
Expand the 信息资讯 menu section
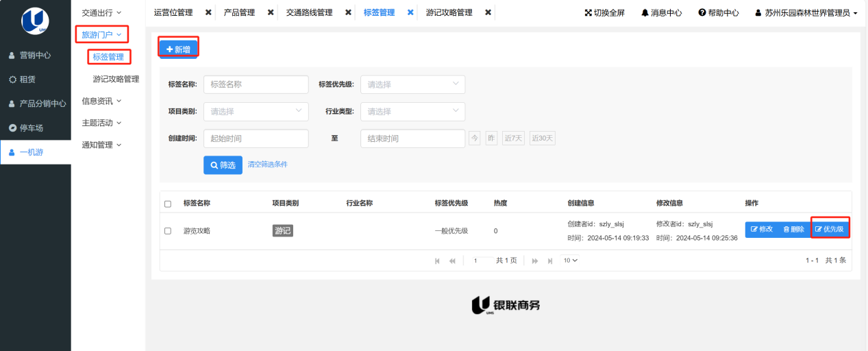coord(101,101)
